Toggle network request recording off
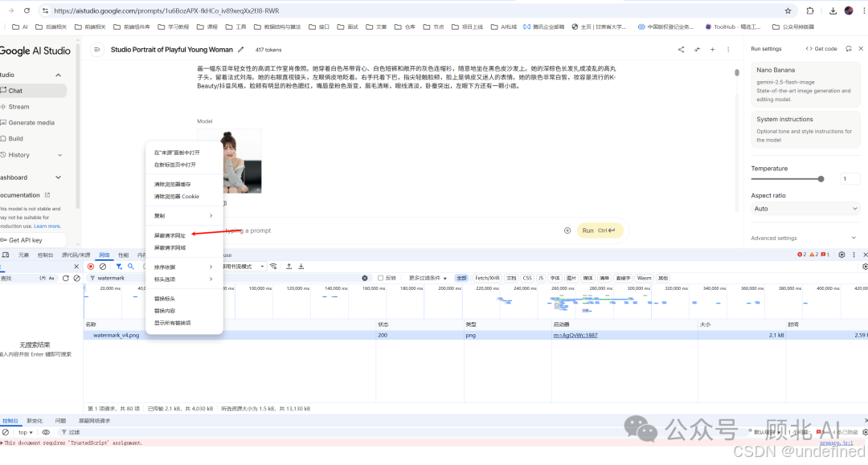This screenshot has height=465, width=868. pyautogui.click(x=91, y=265)
